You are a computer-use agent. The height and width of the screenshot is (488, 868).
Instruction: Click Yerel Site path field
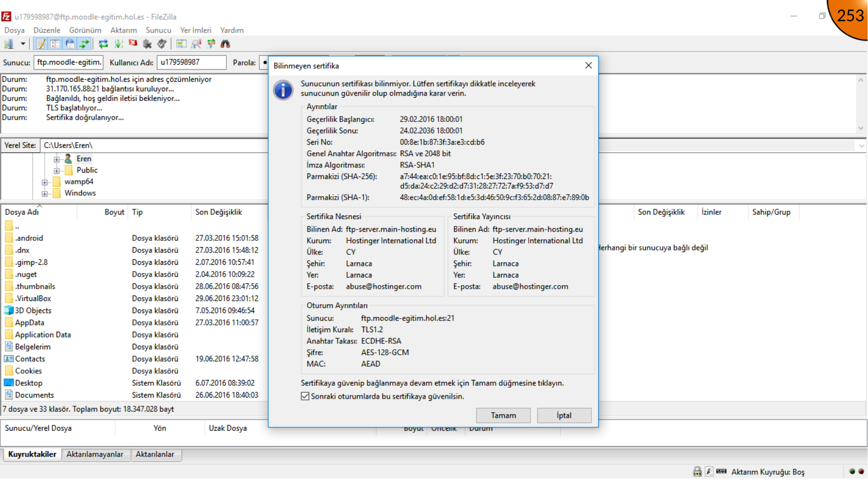(154, 145)
